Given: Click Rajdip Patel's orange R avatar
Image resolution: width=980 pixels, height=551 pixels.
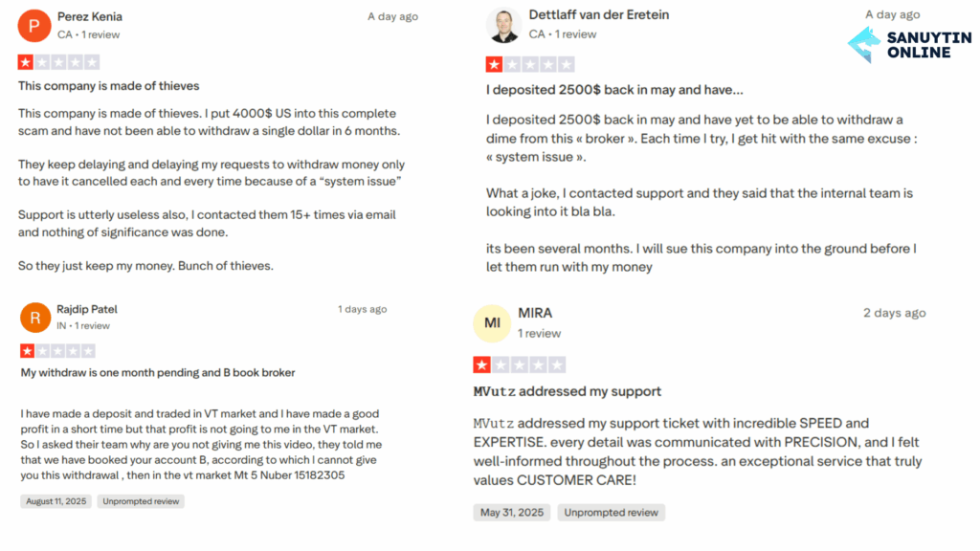Looking at the screenshot, I should tap(35, 318).
